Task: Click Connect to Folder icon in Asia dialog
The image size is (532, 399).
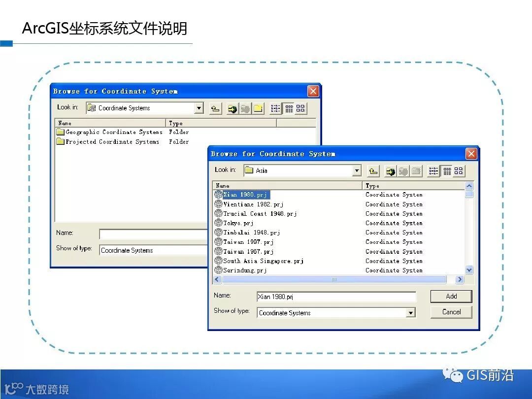Action: coord(391,171)
